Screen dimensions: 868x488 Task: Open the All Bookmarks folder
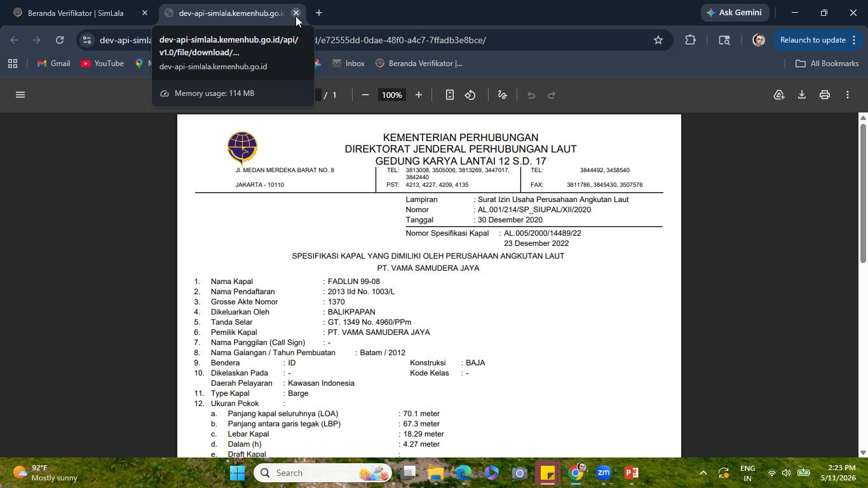827,64
